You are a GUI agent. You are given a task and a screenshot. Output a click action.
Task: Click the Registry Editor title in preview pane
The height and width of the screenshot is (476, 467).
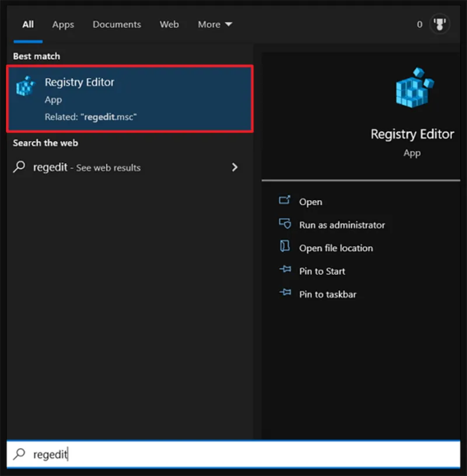[412, 134]
